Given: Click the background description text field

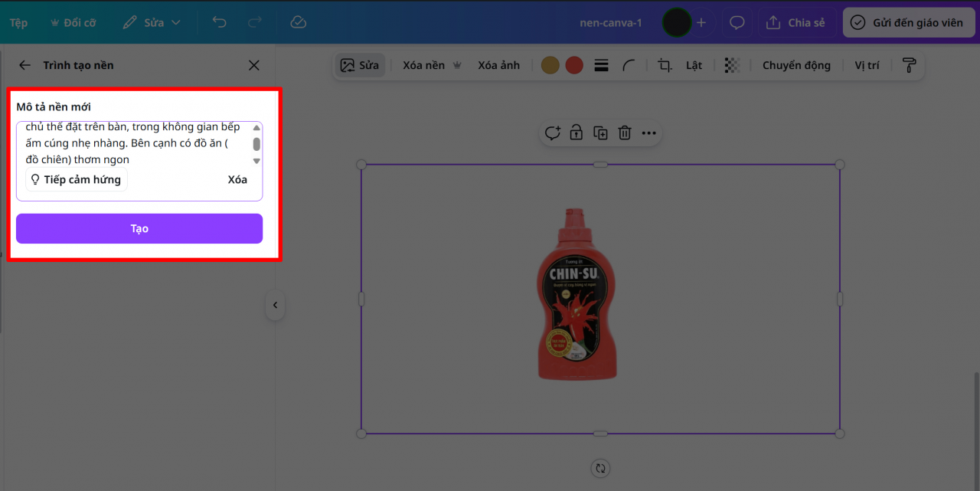Looking at the screenshot, I should pyautogui.click(x=132, y=143).
